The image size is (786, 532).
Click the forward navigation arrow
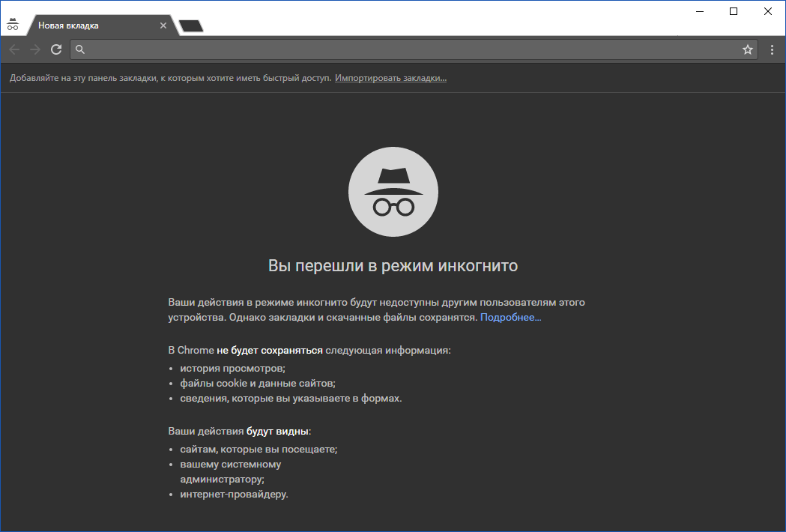coord(34,49)
